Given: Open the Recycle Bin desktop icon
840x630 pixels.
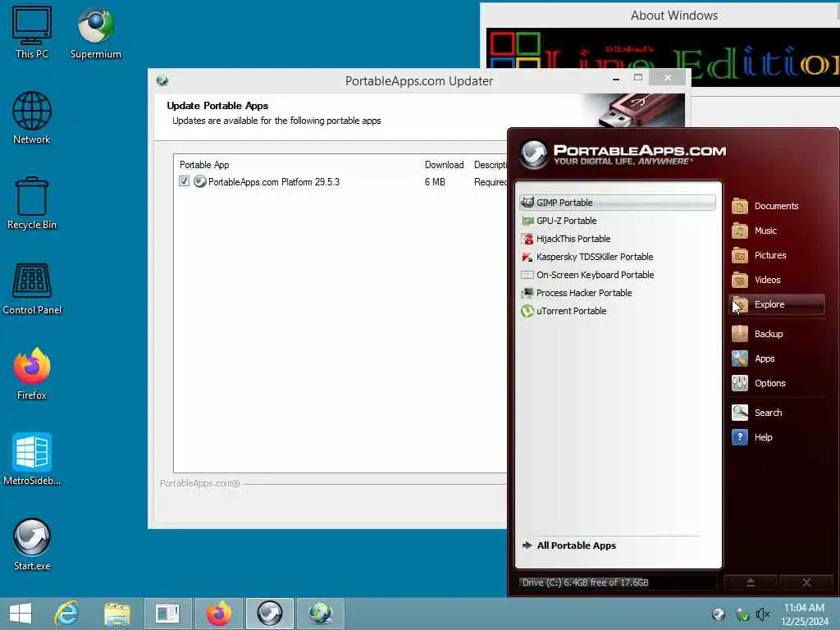Looking at the screenshot, I should click(32, 203).
